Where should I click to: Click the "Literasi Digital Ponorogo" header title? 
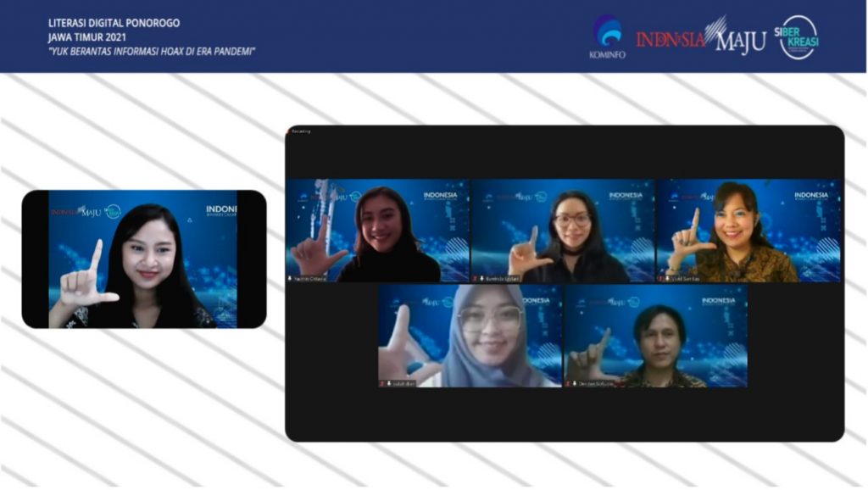click(x=114, y=23)
